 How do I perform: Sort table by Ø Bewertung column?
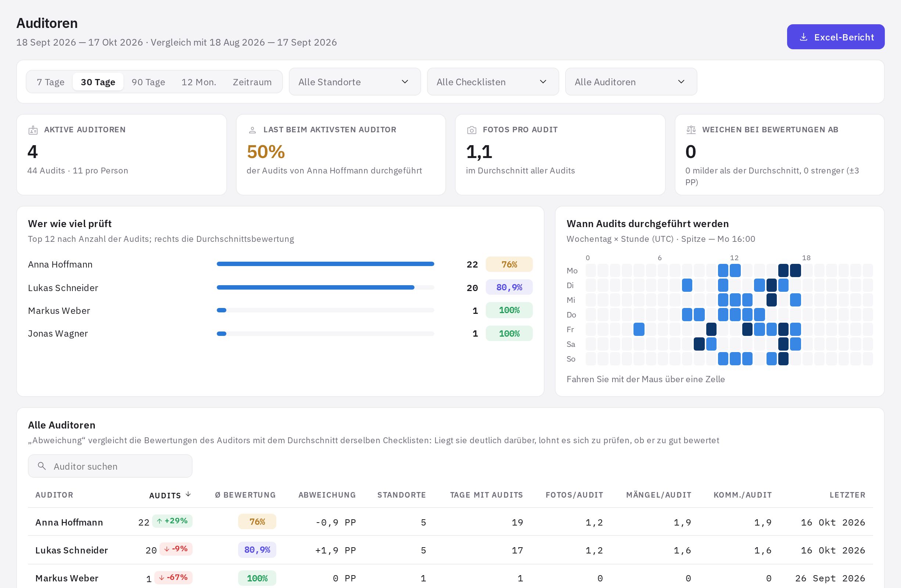(x=245, y=495)
